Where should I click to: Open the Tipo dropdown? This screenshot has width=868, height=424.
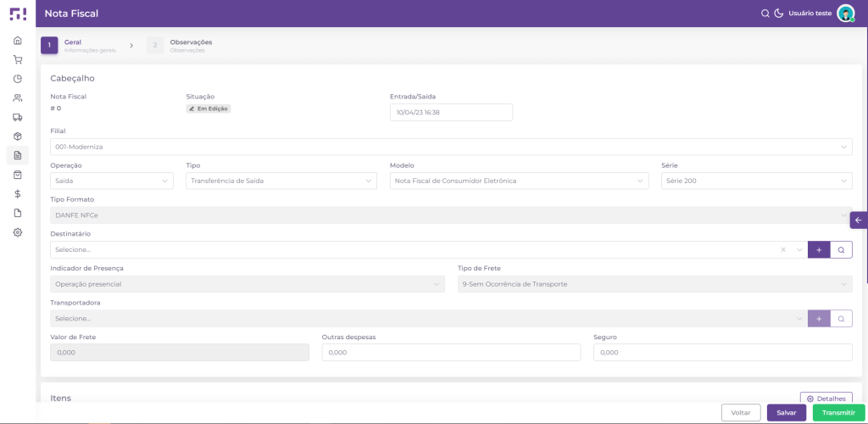[x=281, y=181]
